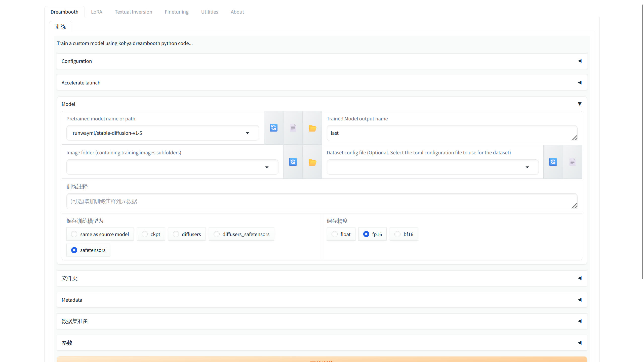Click the 训练注释 comment text field

click(322, 201)
